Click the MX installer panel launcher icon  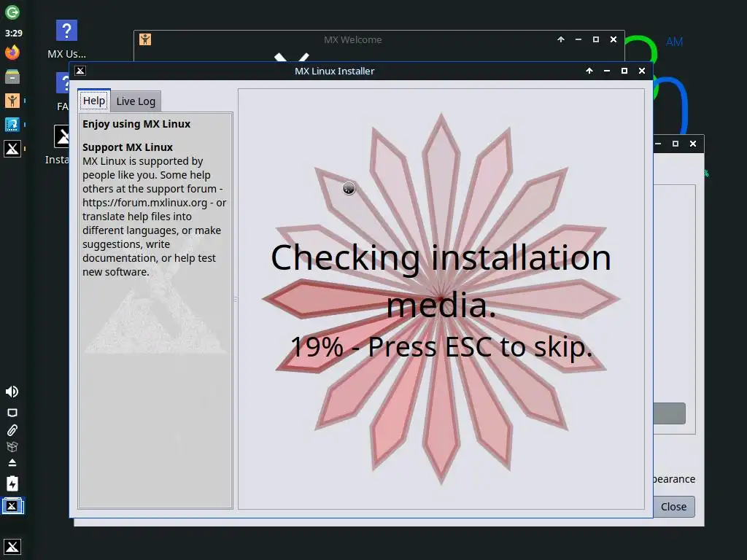pyautogui.click(x=12, y=149)
